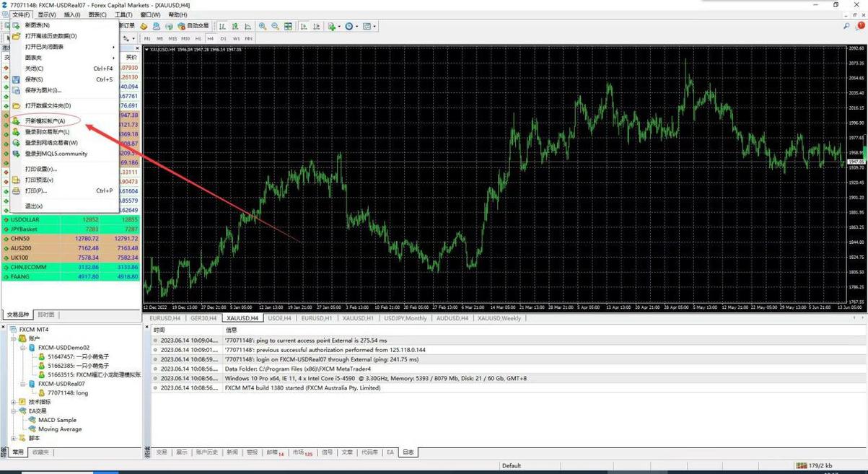
Task: Click the zoom in chart icon
Action: pos(263,27)
